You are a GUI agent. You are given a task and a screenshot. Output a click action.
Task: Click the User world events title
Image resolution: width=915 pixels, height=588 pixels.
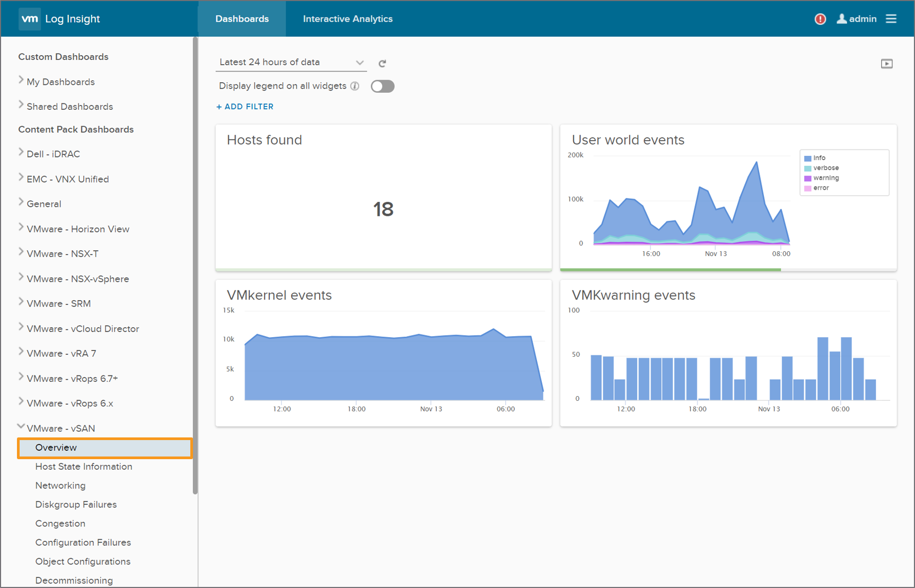628,140
